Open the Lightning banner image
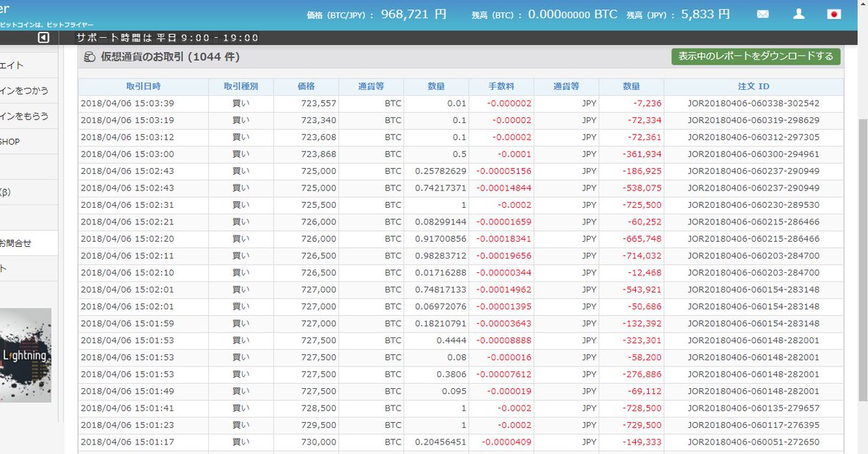This screenshot has height=454, width=868. [x=25, y=355]
